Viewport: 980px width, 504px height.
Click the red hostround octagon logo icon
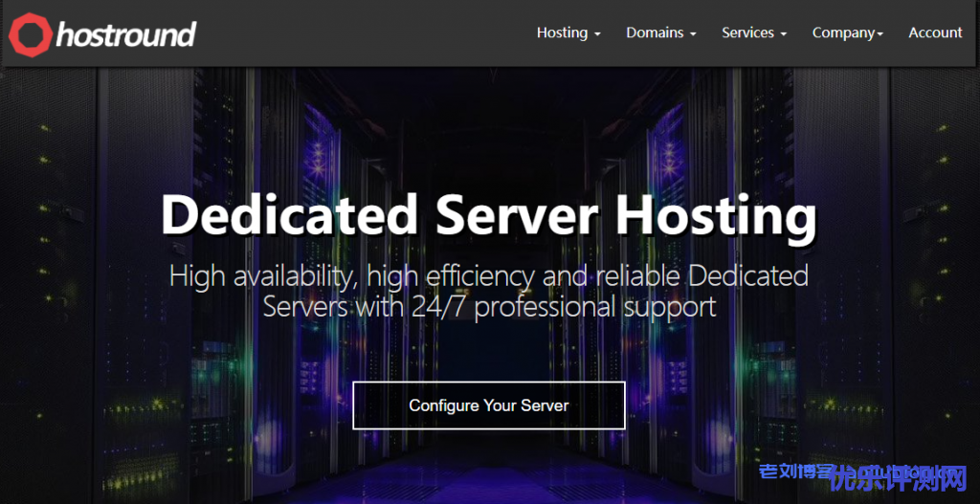click(30, 35)
